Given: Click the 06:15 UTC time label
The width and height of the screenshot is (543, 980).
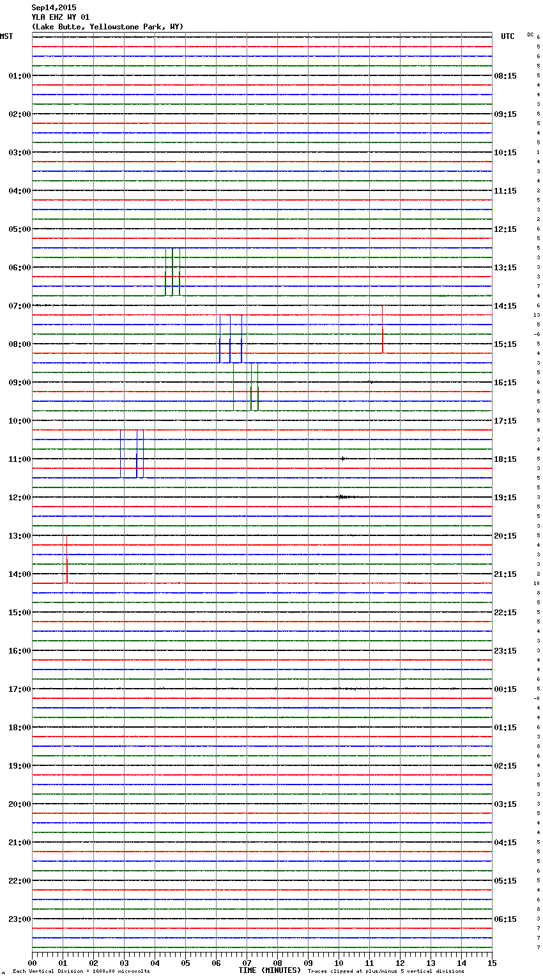Looking at the screenshot, I should 505,919.
